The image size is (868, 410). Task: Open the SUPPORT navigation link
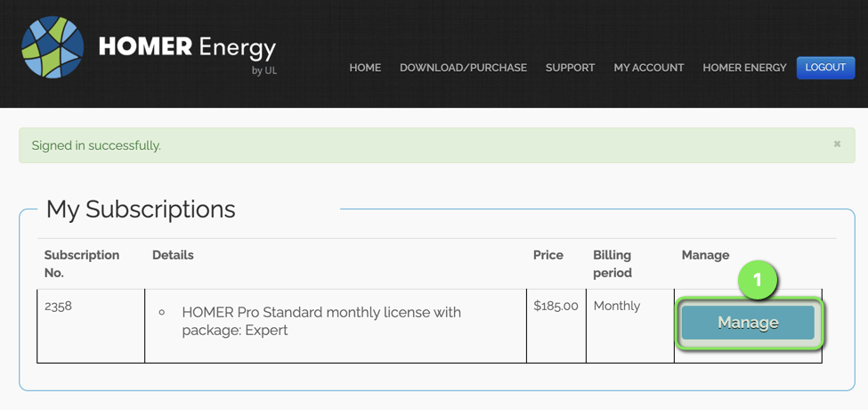click(570, 68)
